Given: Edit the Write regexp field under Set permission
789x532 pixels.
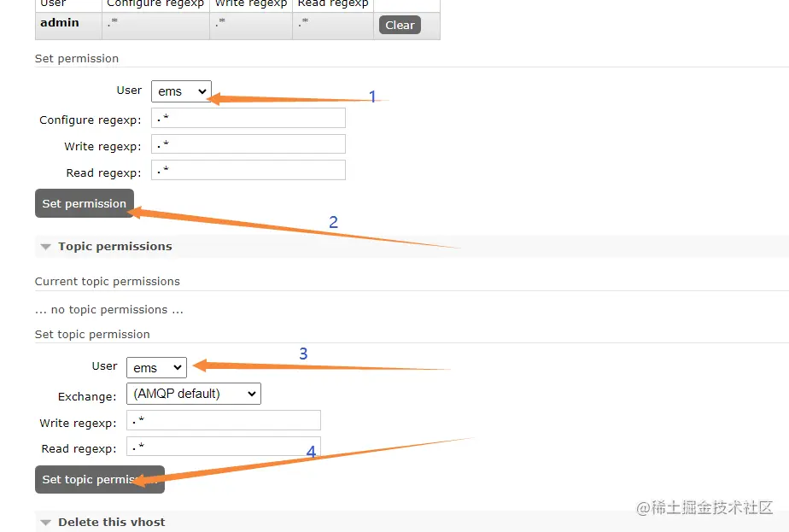Looking at the screenshot, I should (248, 144).
